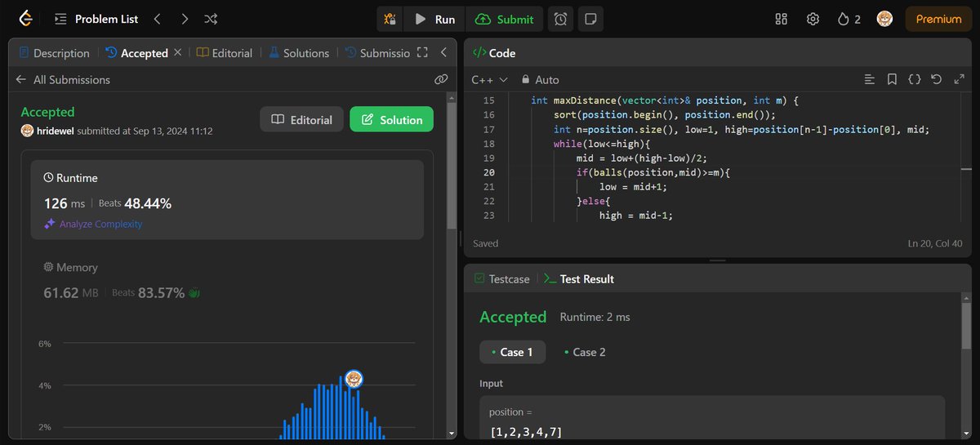
Task: View the streak flame counter
Action: (x=849, y=19)
